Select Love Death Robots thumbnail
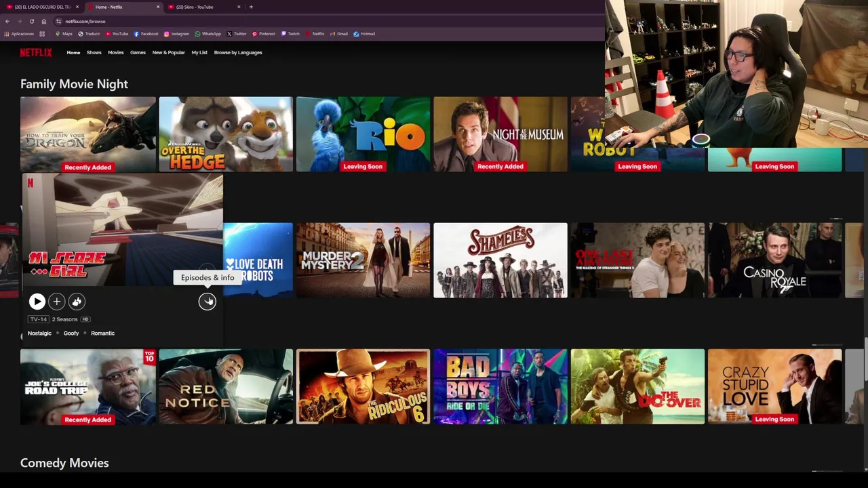The width and height of the screenshot is (868, 488). 258,260
